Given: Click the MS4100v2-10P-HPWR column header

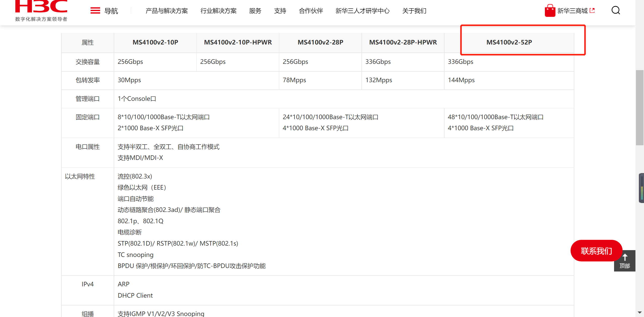Looking at the screenshot, I should tap(238, 42).
